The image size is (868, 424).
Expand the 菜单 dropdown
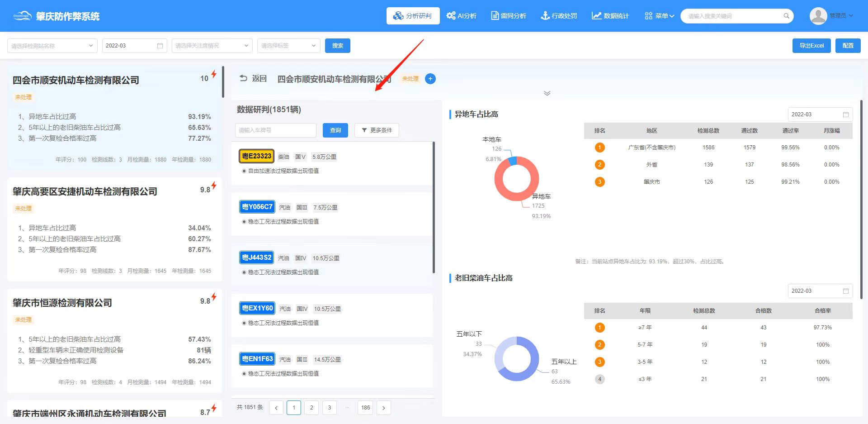click(659, 16)
